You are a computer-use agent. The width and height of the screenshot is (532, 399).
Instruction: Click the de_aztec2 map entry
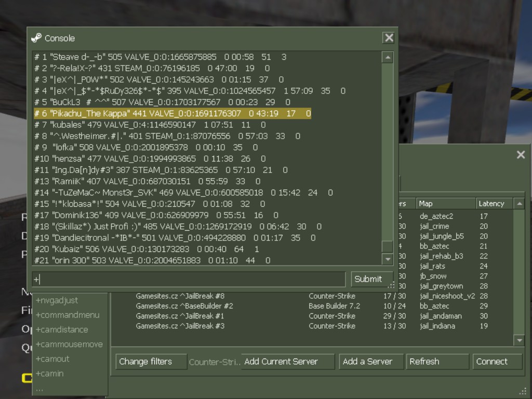(436, 216)
